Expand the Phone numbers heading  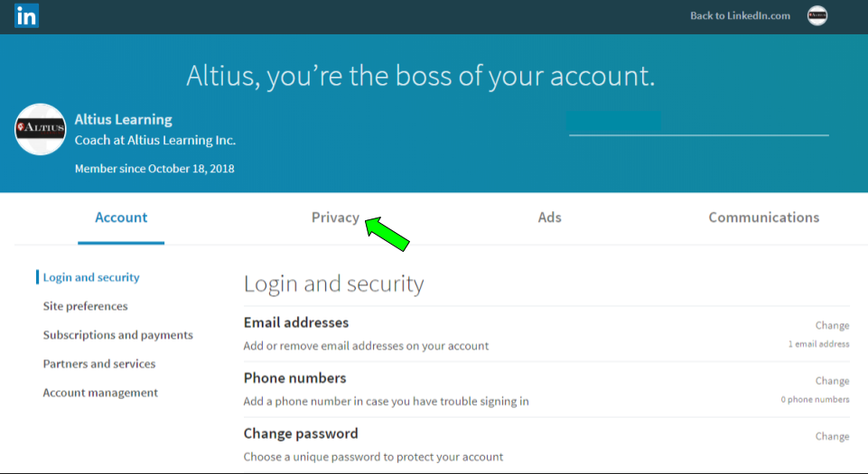[294, 378]
